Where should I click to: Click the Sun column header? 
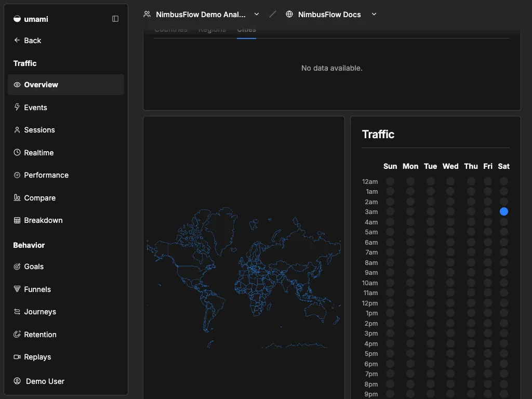(390, 166)
